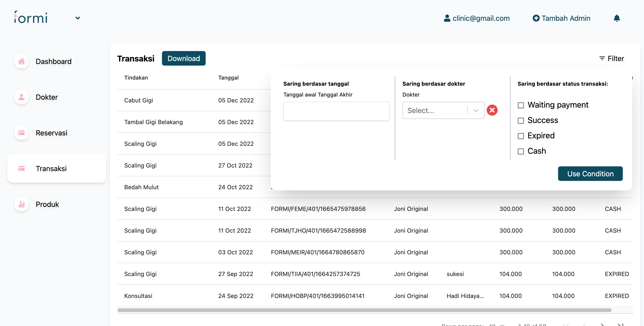Viewport: 644px width, 326px height.
Task: Click the plus icon beside Tambah Admin
Action: [x=536, y=18]
